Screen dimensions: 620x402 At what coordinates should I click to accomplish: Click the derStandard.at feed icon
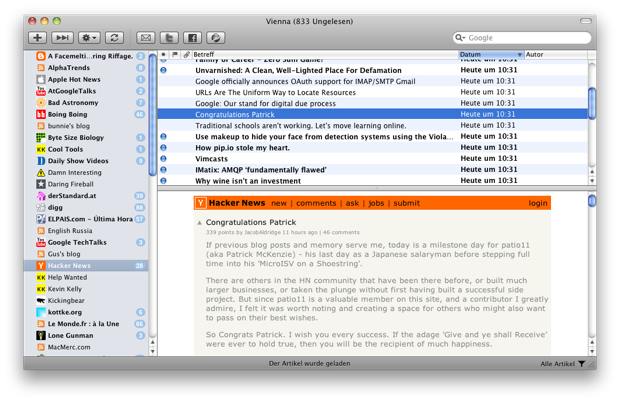click(x=41, y=196)
